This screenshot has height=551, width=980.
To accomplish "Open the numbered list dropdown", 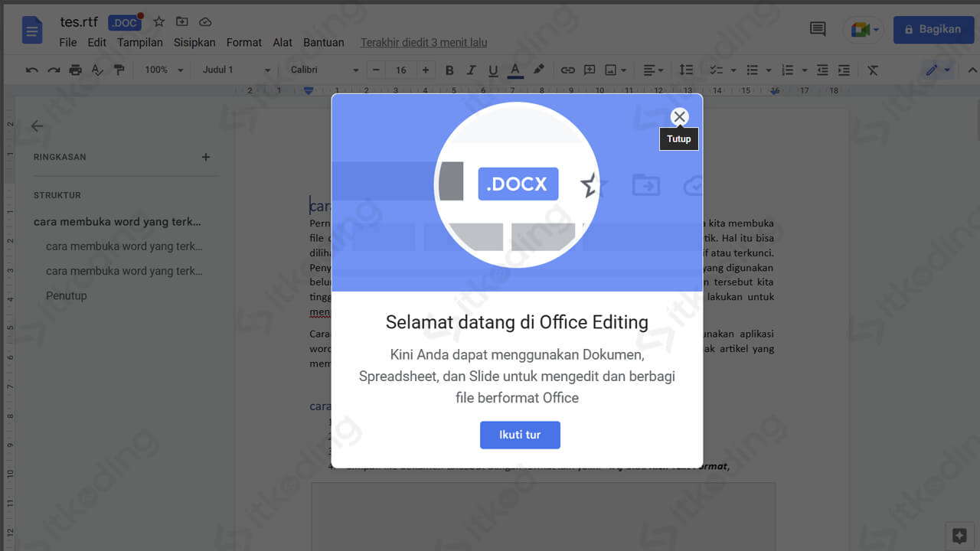I will click(794, 70).
